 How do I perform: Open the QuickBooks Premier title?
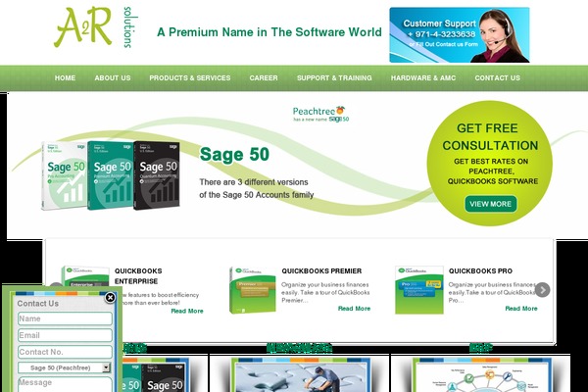click(321, 270)
